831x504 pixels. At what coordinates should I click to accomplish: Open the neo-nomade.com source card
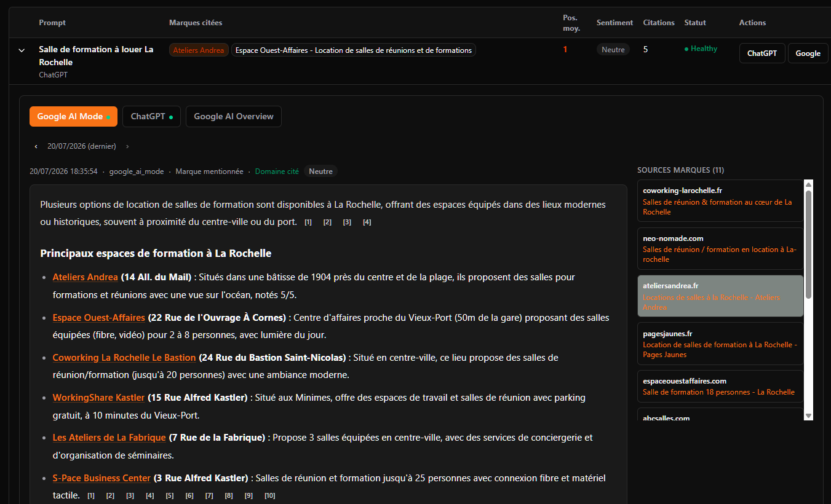point(720,248)
